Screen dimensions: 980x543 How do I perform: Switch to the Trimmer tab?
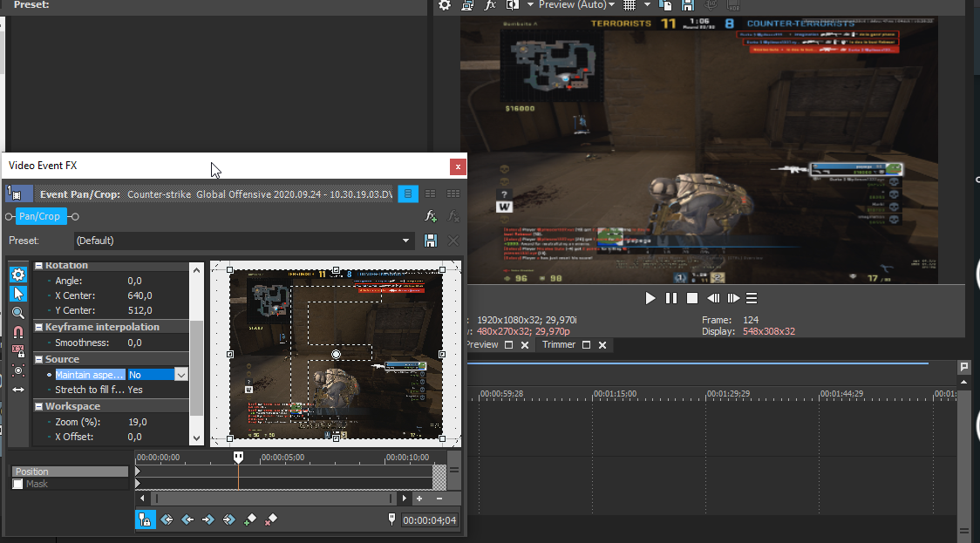[x=559, y=345]
